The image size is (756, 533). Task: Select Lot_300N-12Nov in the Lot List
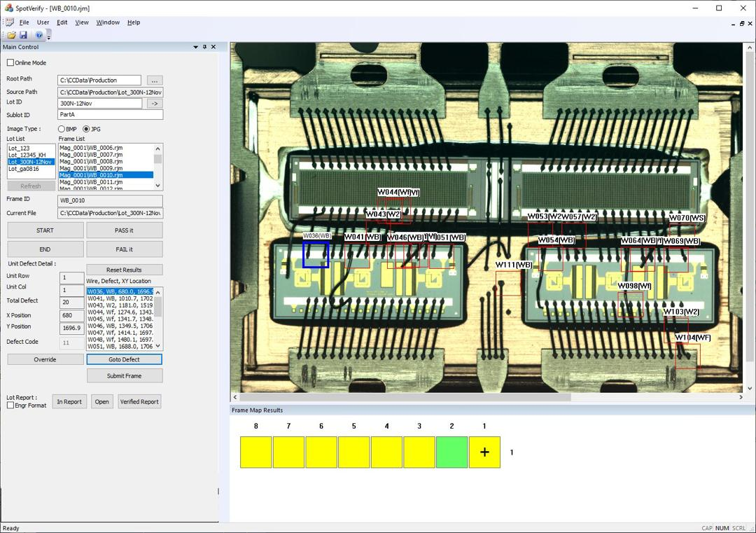[31, 162]
